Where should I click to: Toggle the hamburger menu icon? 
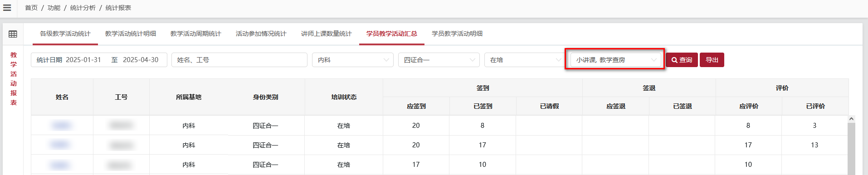[7, 8]
